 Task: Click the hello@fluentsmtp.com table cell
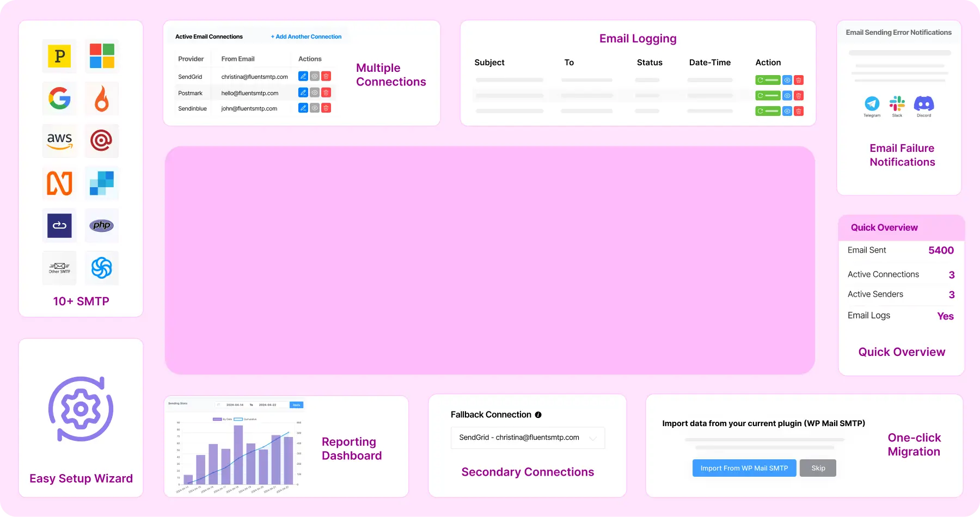click(249, 93)
